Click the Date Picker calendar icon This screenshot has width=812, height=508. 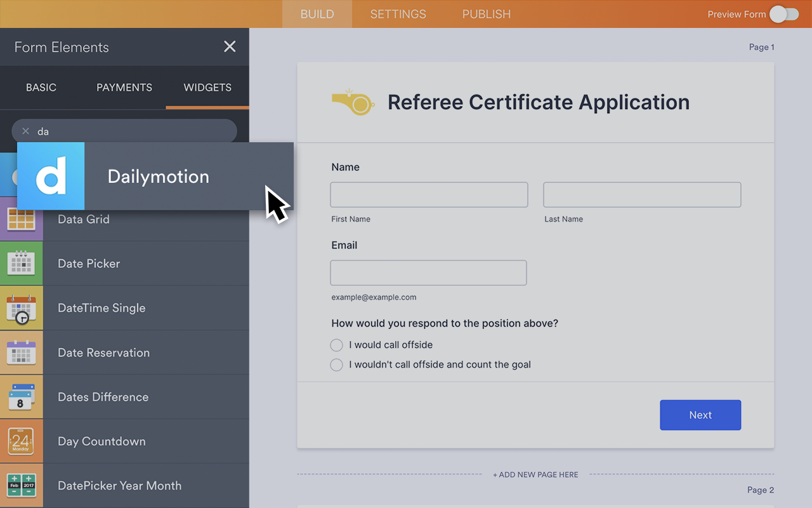pos(22,264)
